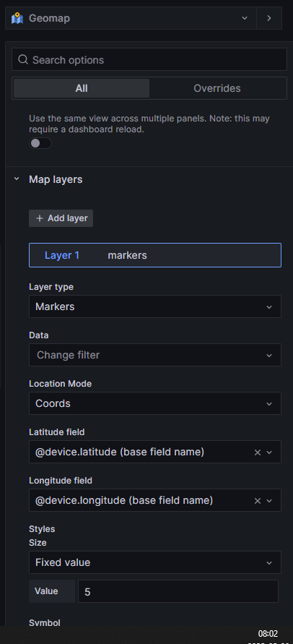Screen dimensions: 293x644
Task: Switch to the Overrides tab
Action: tap(217, 88)
